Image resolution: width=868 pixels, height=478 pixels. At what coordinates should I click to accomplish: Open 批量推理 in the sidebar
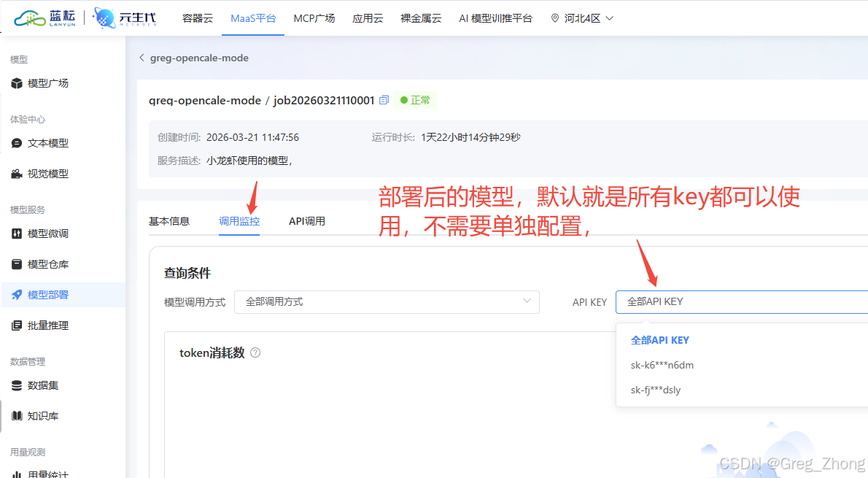[48, 325]
